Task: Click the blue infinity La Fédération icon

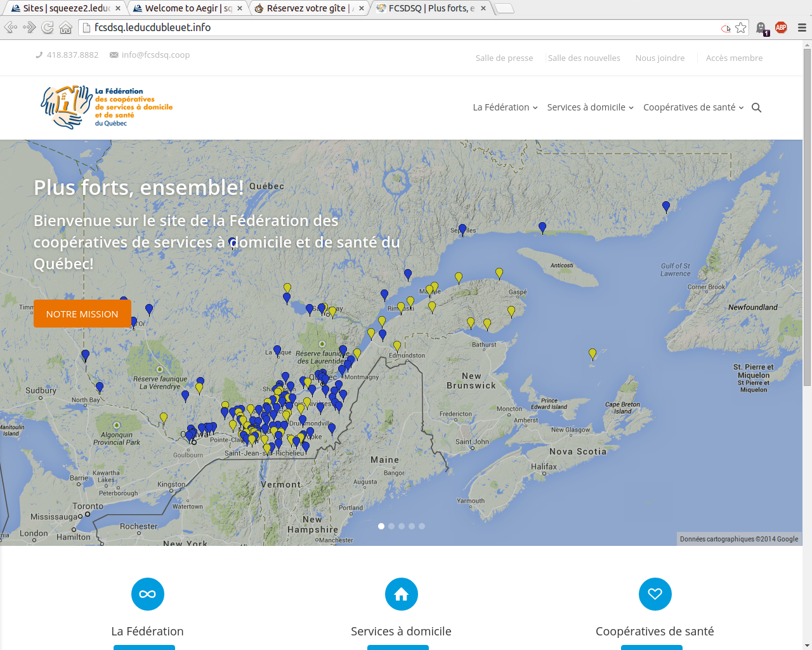Action: pyautogui.click(x=147, y=594)
